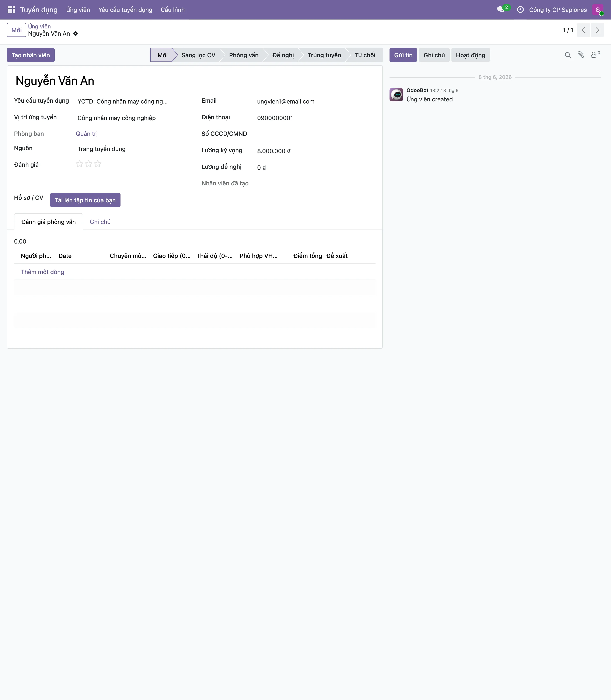
Task: Open the apps grid menu icon
Action: (11, 10)
